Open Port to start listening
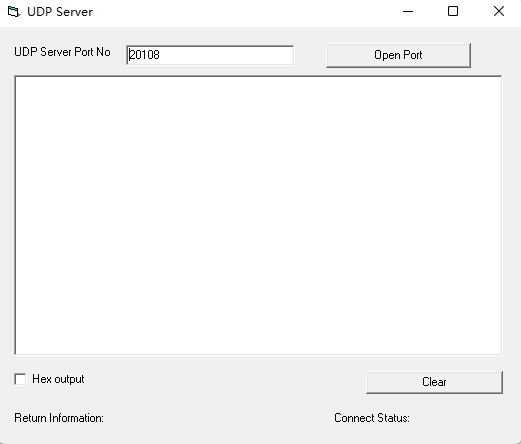521x444 pixels. (398, 55)
